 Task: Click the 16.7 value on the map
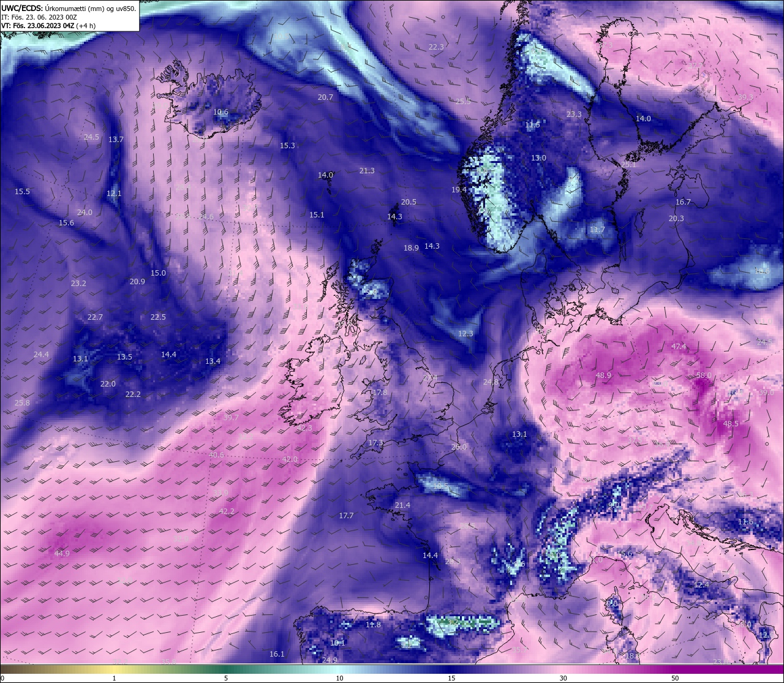tap(683, 202)
